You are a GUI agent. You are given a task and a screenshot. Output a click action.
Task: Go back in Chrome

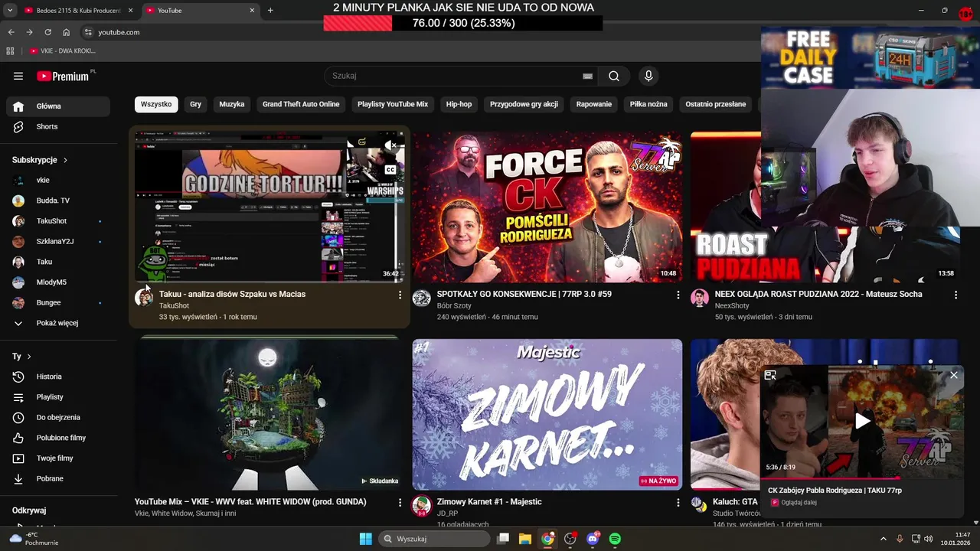click(11, 32)
